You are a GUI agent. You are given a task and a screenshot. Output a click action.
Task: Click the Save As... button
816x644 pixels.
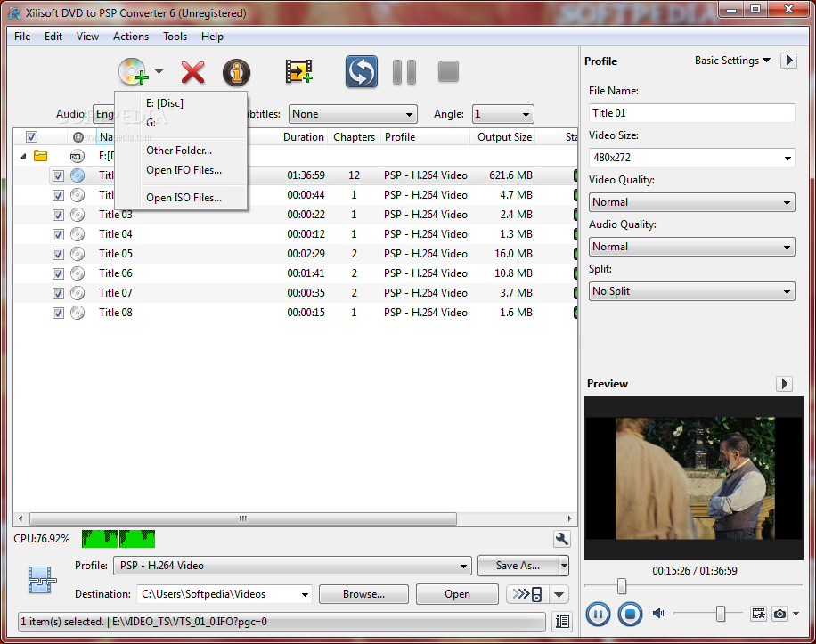point(518,566)
